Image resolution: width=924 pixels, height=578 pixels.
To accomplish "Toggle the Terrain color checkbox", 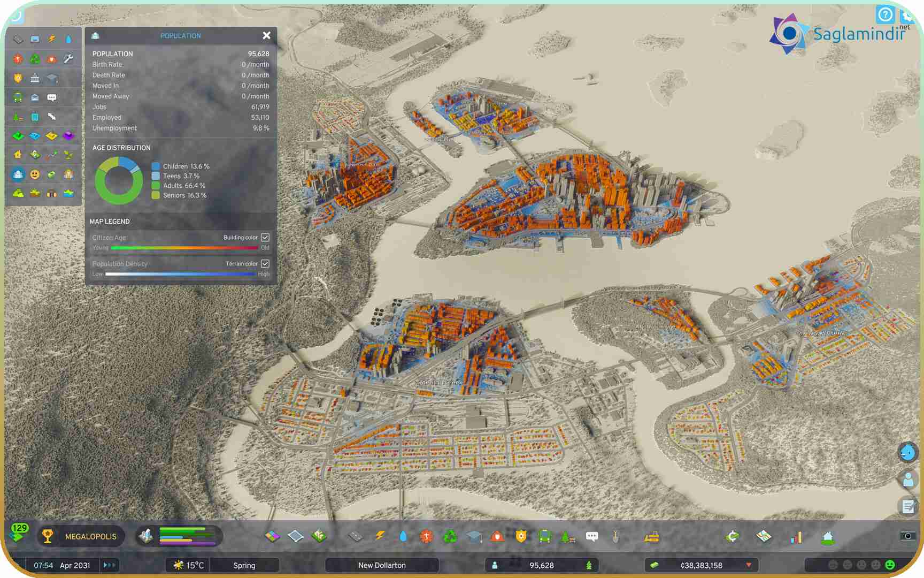I will 265,263.
